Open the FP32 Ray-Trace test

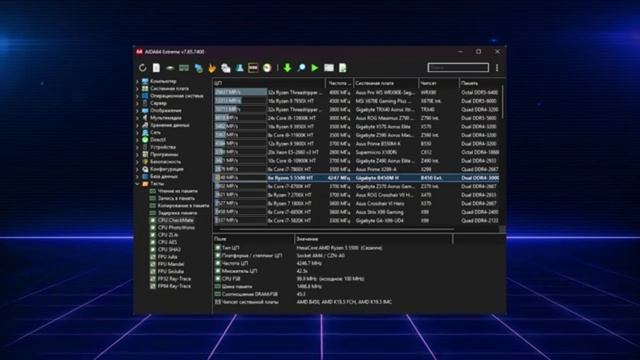pos(174,279)
